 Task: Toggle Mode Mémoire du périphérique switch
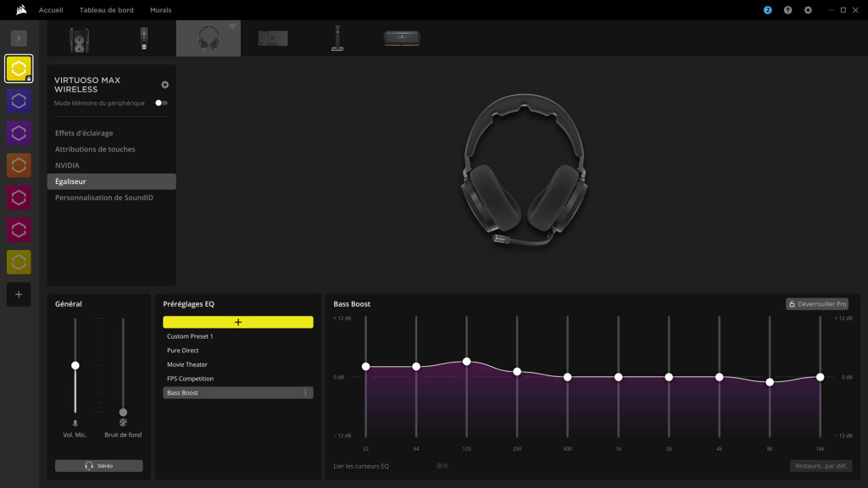(x=161, y=103)
